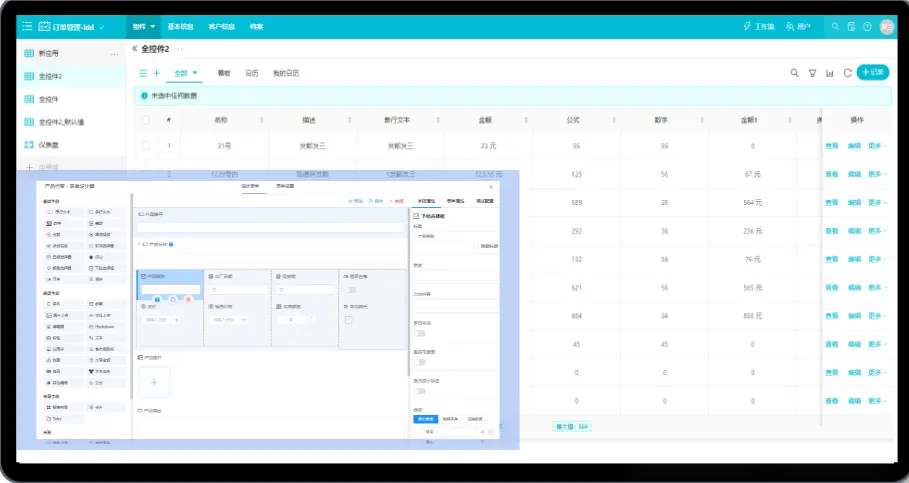Expand 更多 dropdown in the first row

click(x=877, y=146)
